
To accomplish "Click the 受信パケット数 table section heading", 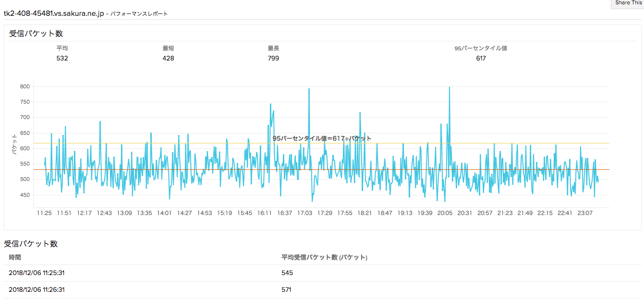I will coord(31,244).
